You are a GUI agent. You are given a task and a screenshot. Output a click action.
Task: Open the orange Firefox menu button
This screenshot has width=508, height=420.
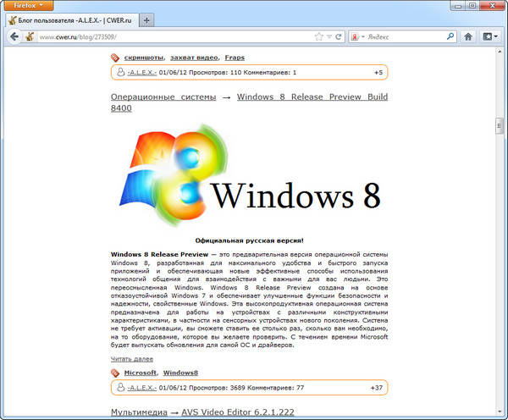click(x=29, y=6)
